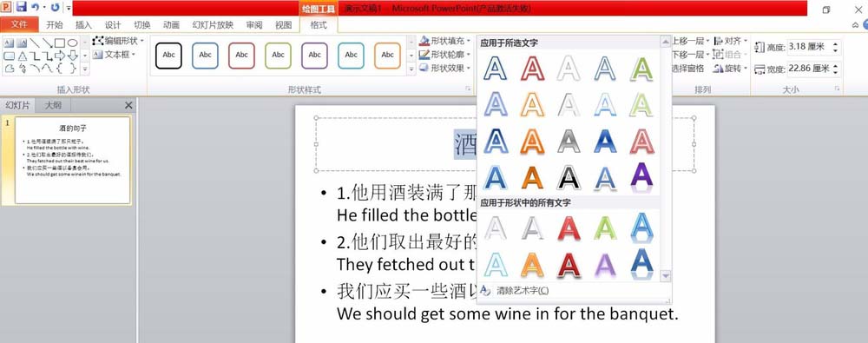
Task: Click the Send Backward (下移一层) button
Action: 688,55
